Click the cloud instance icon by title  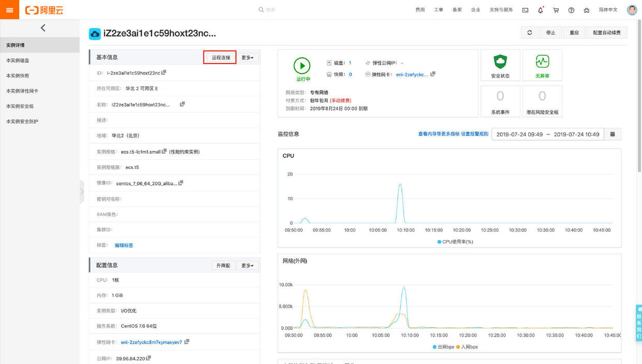tap(95, 34)
